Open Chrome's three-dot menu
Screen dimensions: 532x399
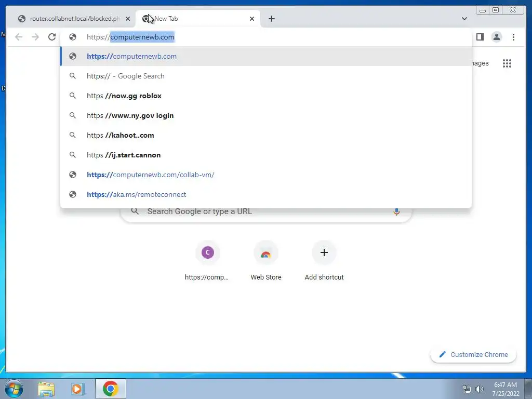(513, 37)
